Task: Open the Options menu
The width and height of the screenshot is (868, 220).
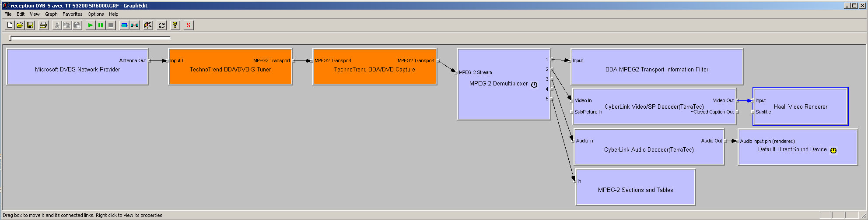Action: (96, 14)
